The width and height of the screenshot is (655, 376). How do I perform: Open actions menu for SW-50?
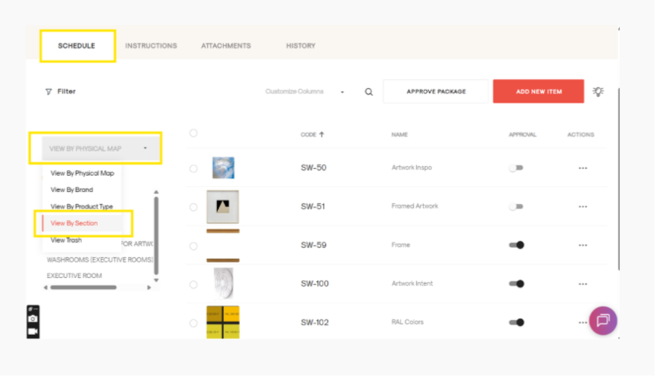[x=583, y=168]
